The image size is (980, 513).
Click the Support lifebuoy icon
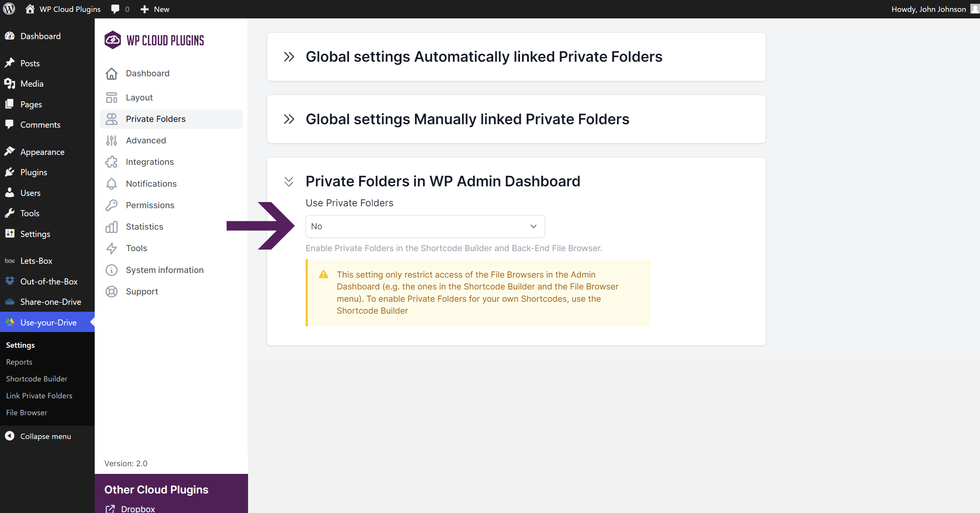[x=112, y=291]
